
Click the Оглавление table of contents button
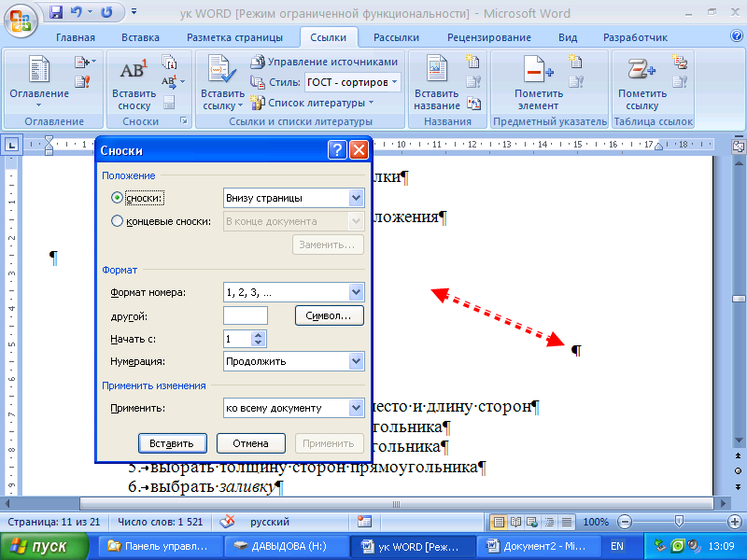[39, 82]
